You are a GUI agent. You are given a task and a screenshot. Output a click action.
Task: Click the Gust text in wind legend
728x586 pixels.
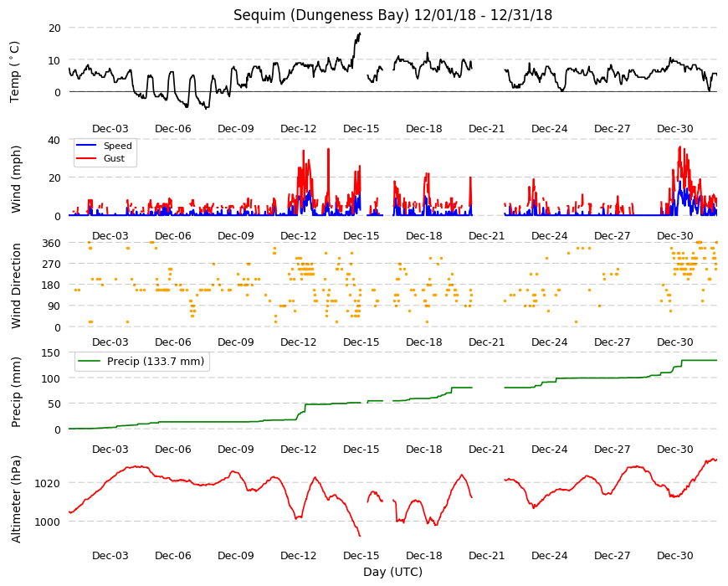(114, 158)
